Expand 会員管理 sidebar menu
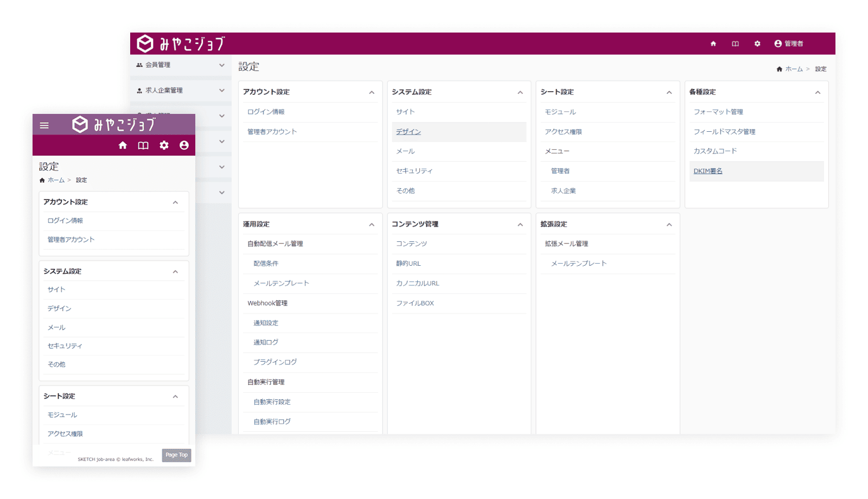The width and height of the screenshot is (868, 499). point(181,65)
